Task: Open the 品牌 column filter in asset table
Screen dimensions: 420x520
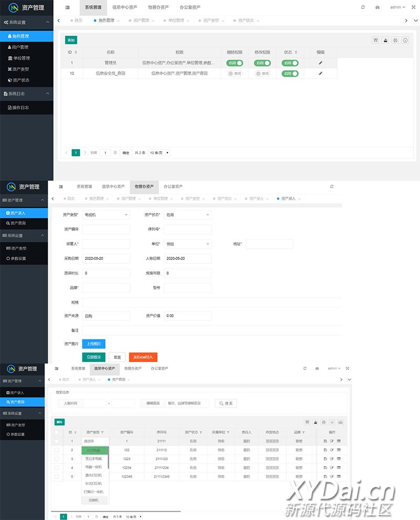Action: (x=303, y=432)
